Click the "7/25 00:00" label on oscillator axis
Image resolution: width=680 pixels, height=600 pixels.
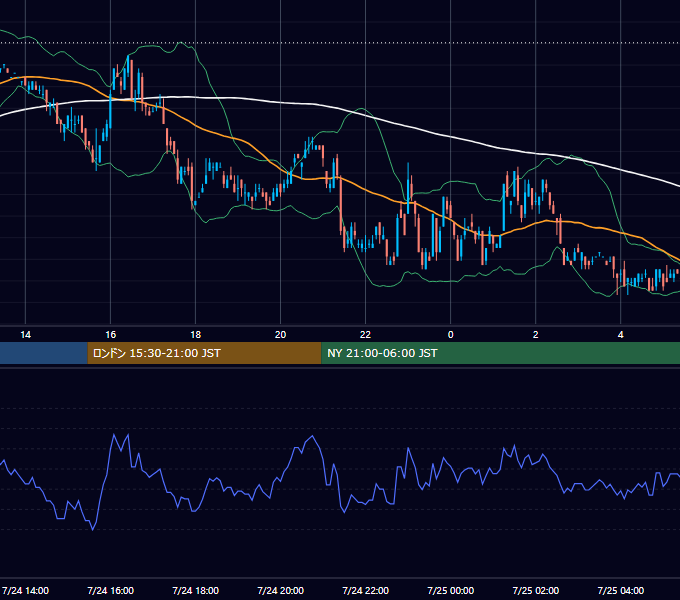tap(451, 590)
